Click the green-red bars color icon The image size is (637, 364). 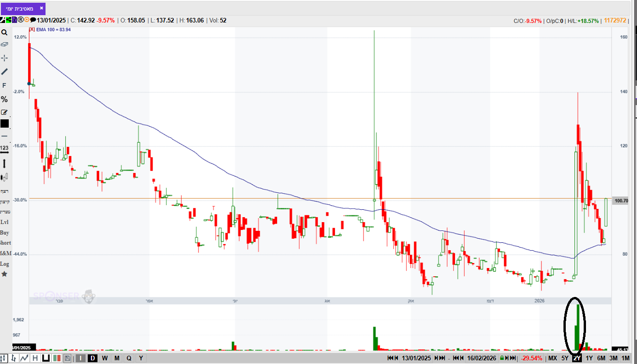pos(57,358)
